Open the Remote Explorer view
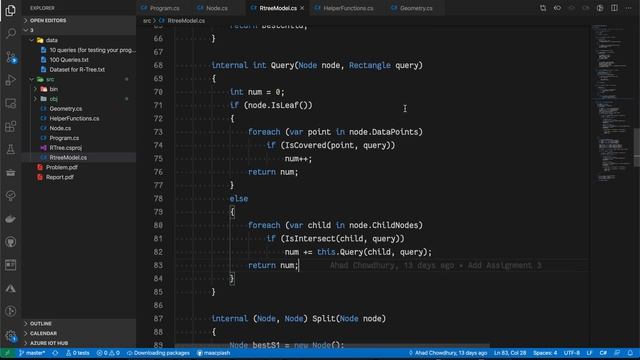Image resolution: width=640 pixels, height=360 pixels. 11,103
